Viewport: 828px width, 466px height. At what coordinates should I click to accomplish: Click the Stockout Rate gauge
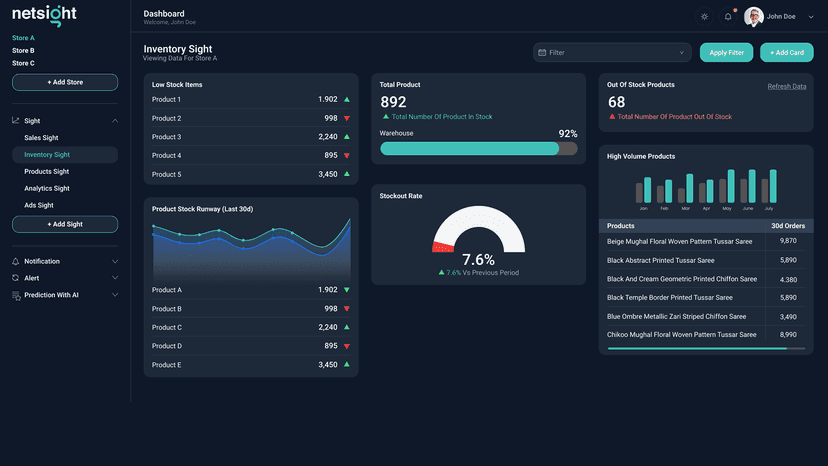click(478, 229)
